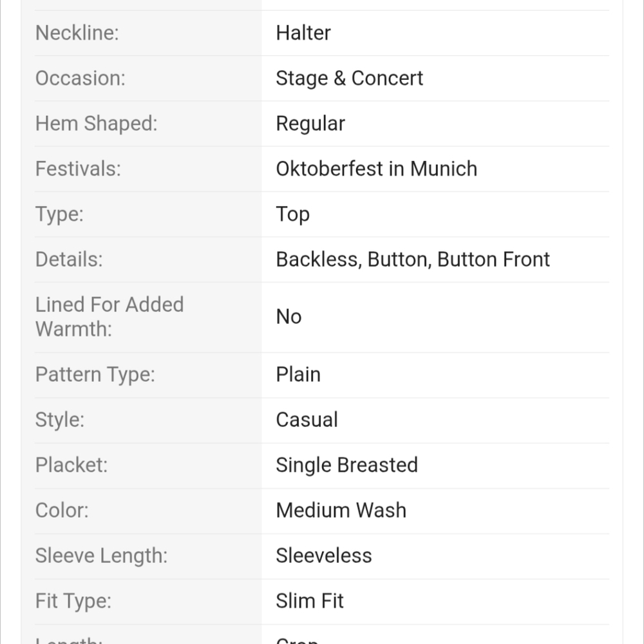644x644 pixels.
Task: Select the Stage & Concert occasion text
Action: pos(349,78)
